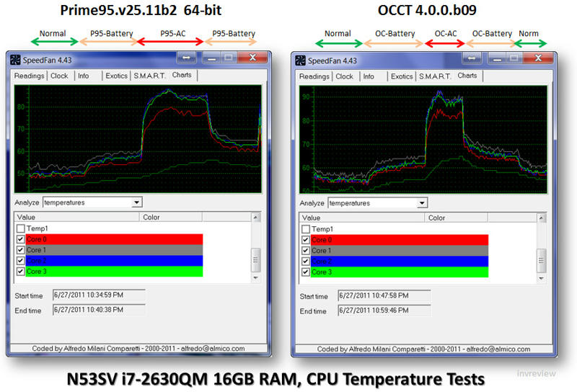Viewport: 577px width, 392px height.
Task: Open Clock tab in left SpeedFan window
Action: (x=59, y=76)
